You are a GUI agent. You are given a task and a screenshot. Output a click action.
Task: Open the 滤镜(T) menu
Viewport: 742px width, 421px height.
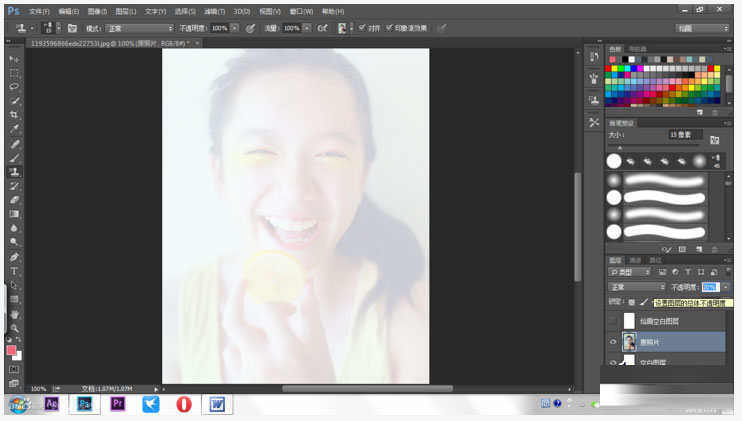point(214,11)
